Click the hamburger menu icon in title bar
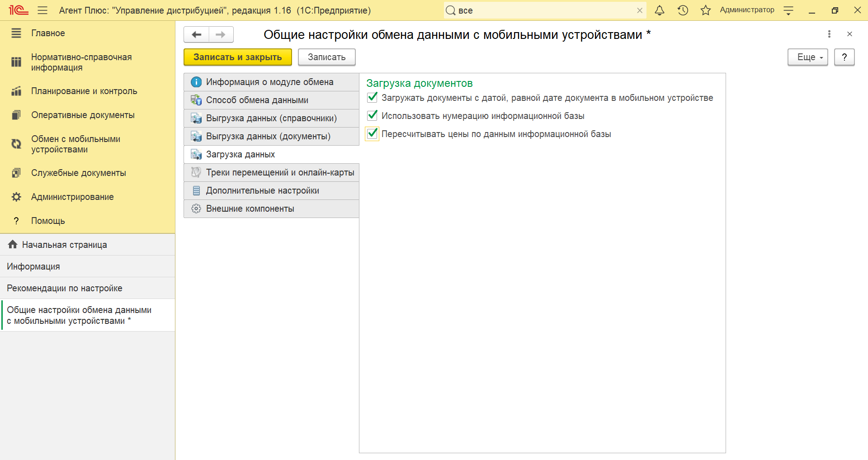The image size is (868, 460). [42, 10]
